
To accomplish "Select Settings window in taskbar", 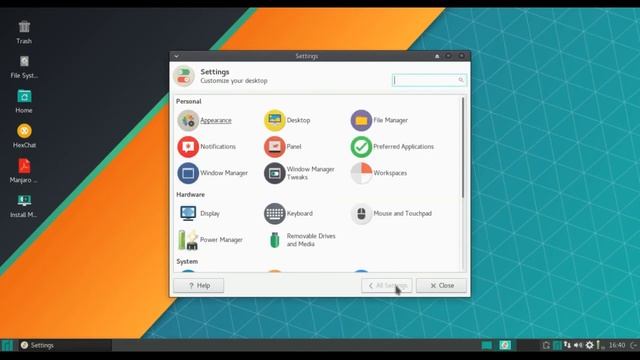I will coord(65,345).
